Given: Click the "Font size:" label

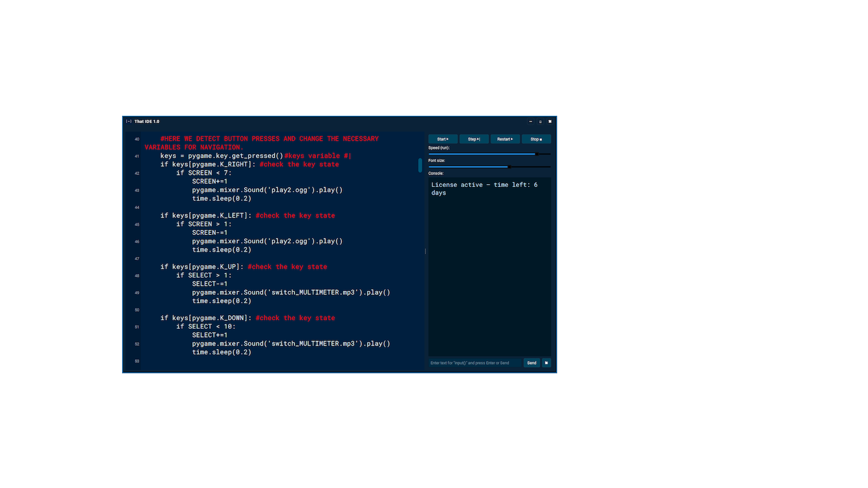Looking at the screenshot, I should point(437,160).
